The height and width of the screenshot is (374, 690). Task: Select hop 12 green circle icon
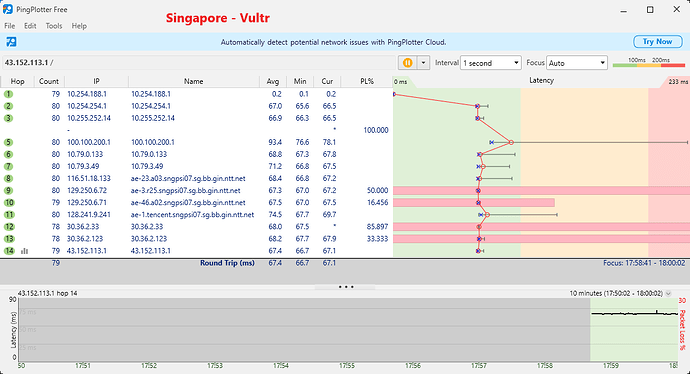[9, 227]
